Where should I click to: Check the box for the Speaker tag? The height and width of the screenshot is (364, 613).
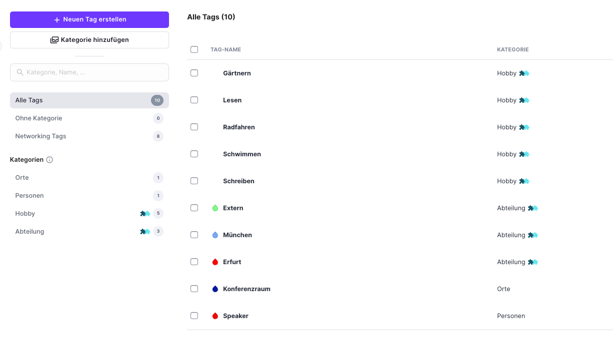click(194, 316)
